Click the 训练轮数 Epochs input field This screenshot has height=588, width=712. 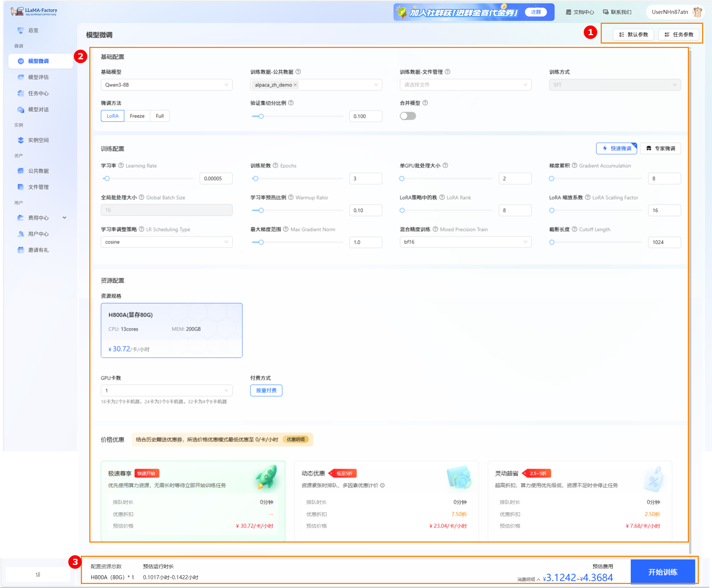point(365,179)
